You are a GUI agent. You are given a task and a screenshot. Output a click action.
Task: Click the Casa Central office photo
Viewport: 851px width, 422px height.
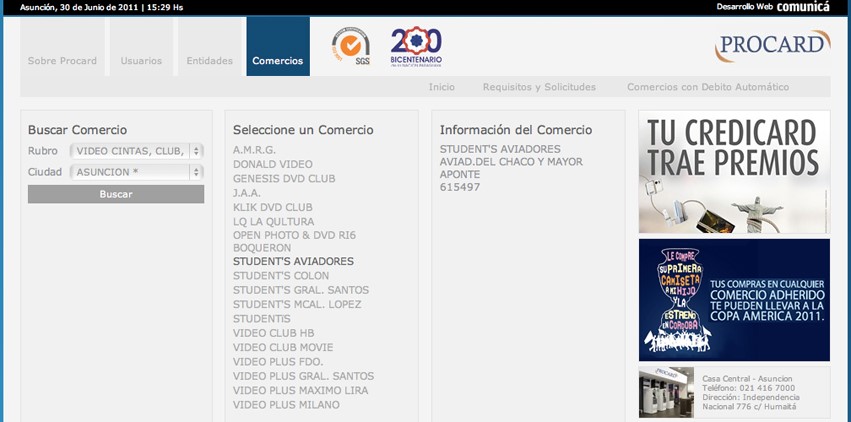(666, 392)
